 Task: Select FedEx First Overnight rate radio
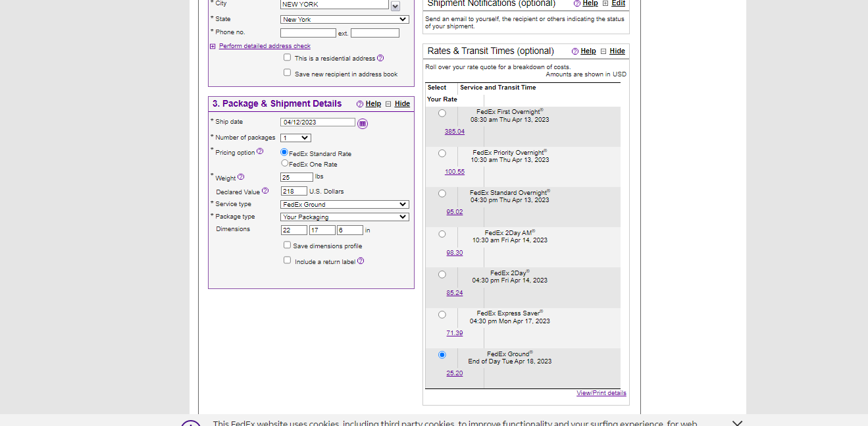[x=442, y=113]
